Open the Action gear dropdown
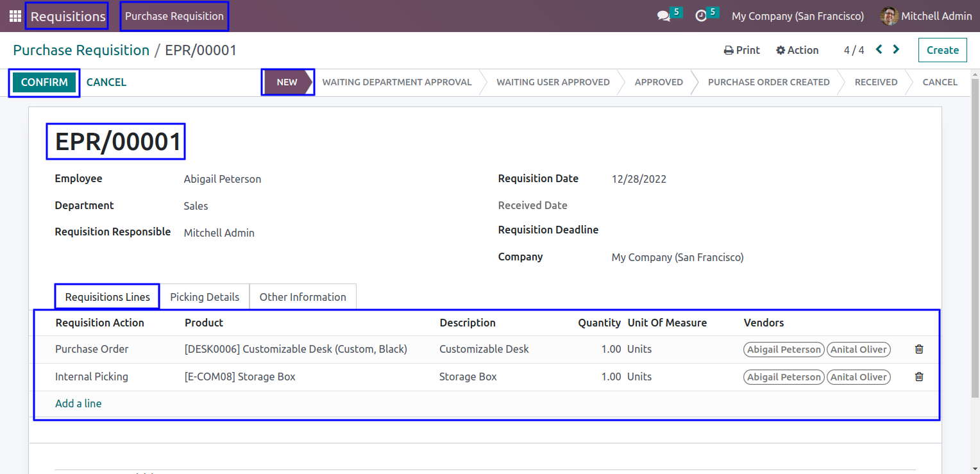This screenshot has height=474, width=980. pyautogui.click(x=797, y=50)
